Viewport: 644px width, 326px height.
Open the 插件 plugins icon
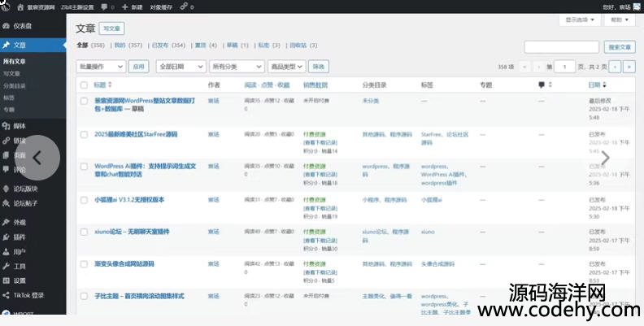coord(6,237)
